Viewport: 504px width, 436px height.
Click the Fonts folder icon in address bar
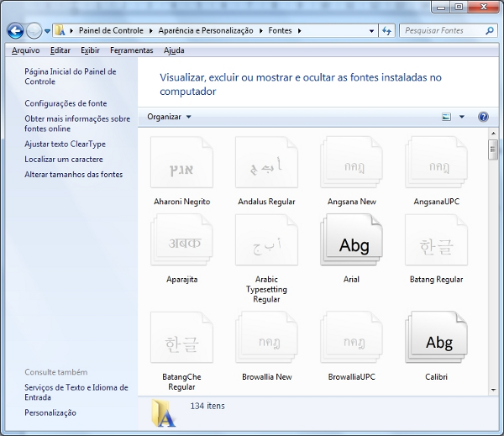click(x=60, y=31)
